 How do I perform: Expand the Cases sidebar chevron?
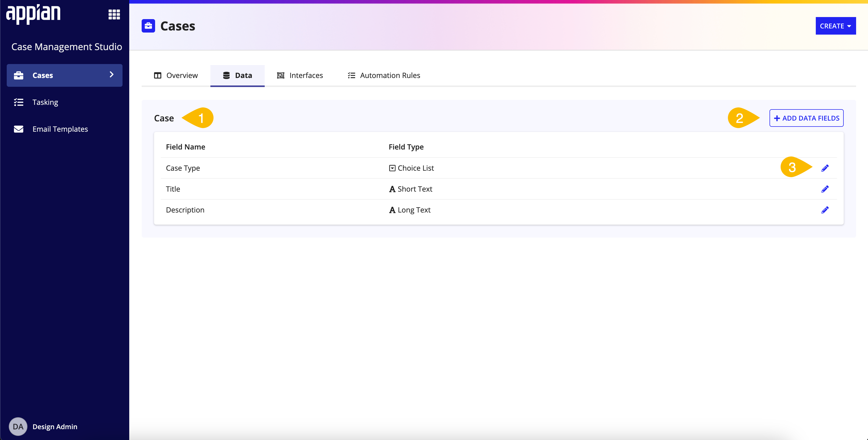coord(111,74)
